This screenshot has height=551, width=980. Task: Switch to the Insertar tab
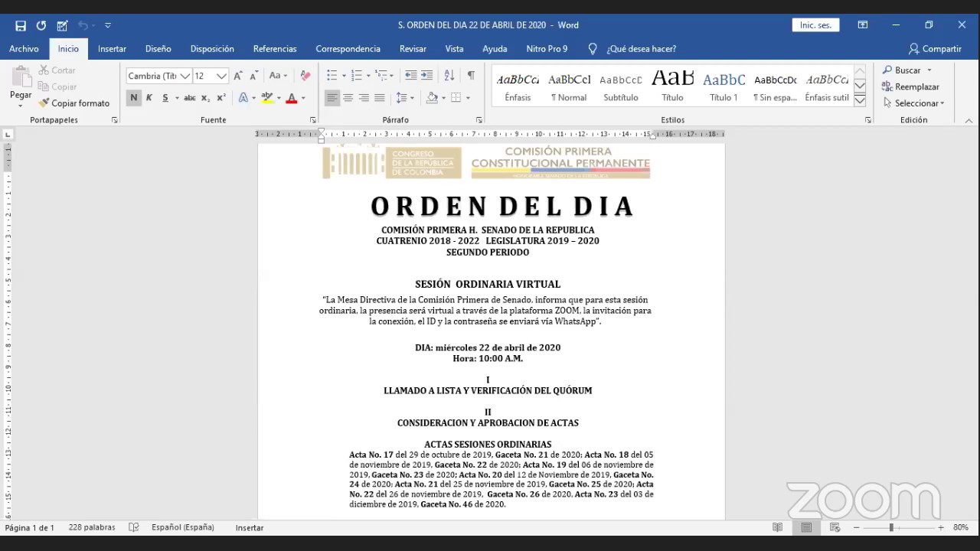[112, 48]
